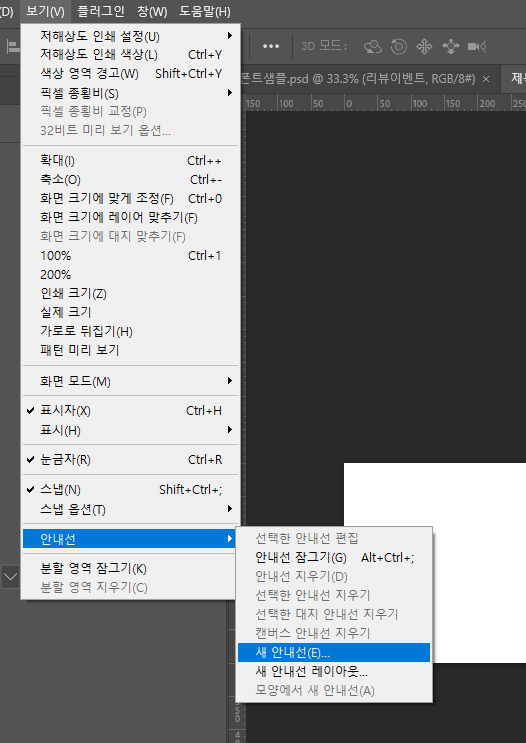Toggle 분할 영역 잠그기(K)

pyautogui.click(x=129, y=568)
